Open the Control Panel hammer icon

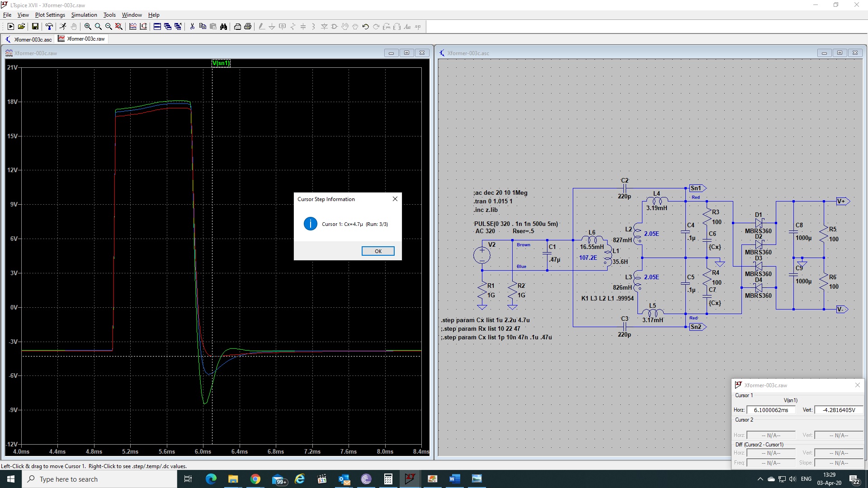[x=49, y=27]
